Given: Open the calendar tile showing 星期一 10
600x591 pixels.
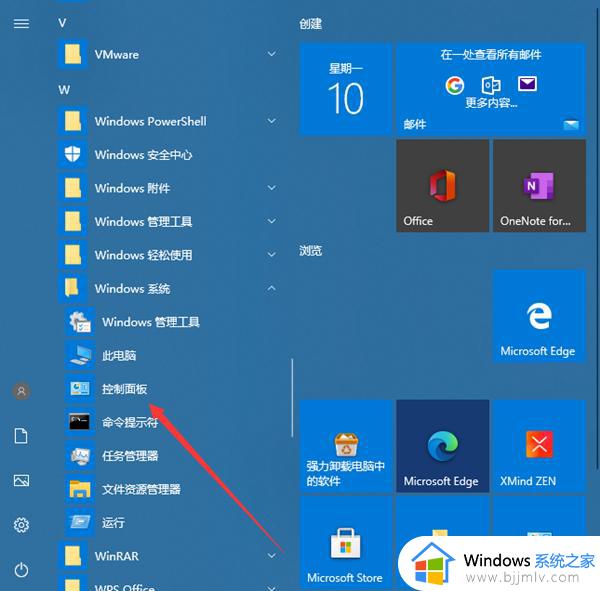Looking at the screenshot, I should (x=346, y=89).
